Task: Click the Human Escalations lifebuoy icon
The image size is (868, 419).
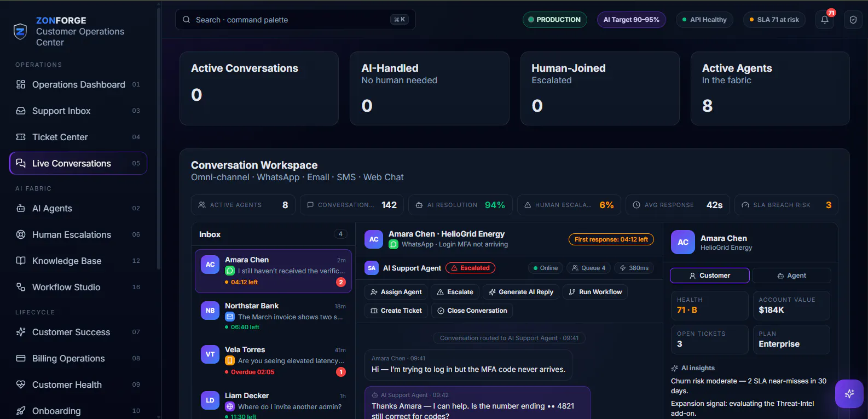Action: 21,234
